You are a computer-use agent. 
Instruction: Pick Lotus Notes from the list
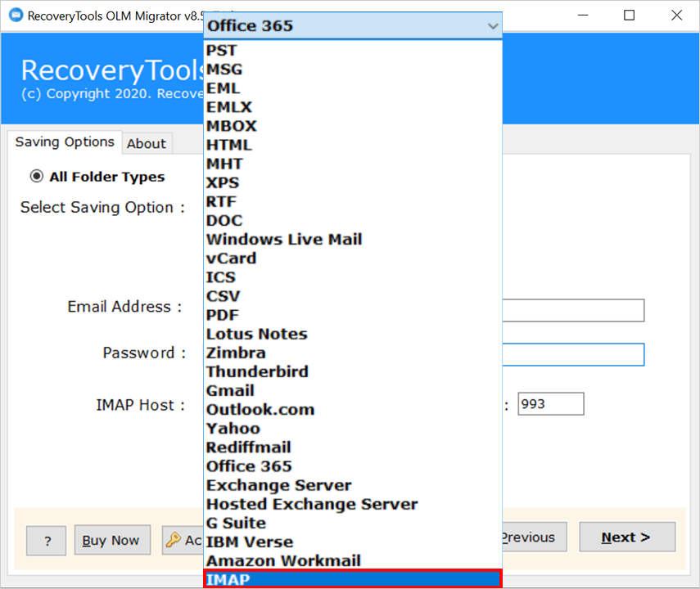[x=353, y=334]
